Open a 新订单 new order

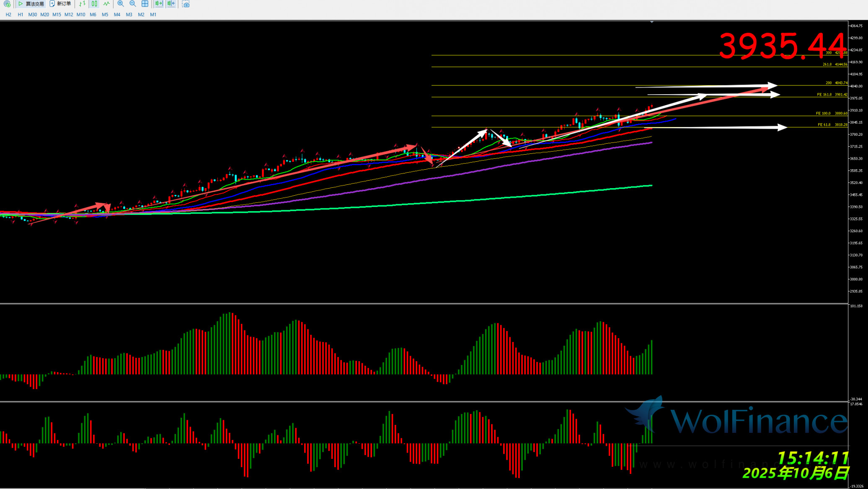tap(60, 4)
